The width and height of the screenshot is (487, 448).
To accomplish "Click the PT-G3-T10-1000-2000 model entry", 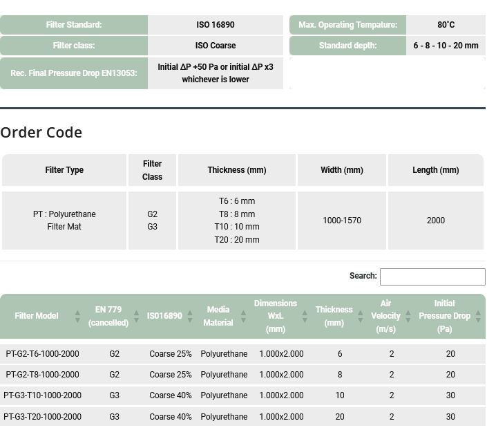I will (x=42, y=395).
